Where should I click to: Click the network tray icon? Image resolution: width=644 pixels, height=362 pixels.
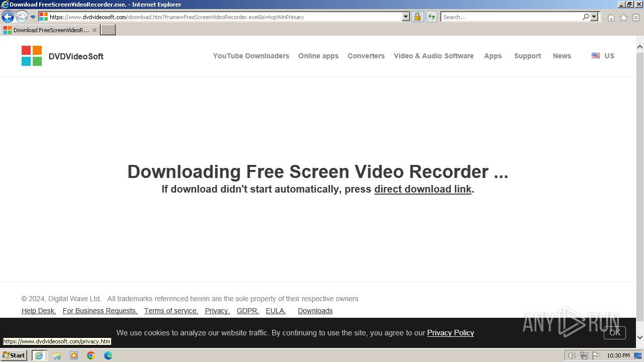pyautogui.click(x=584, y=355)
